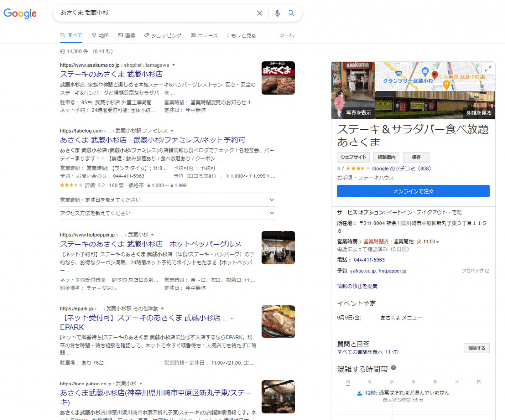Click the オンラインで注文 button
This screenshot has width=505, height=420.
coord(413,191)
